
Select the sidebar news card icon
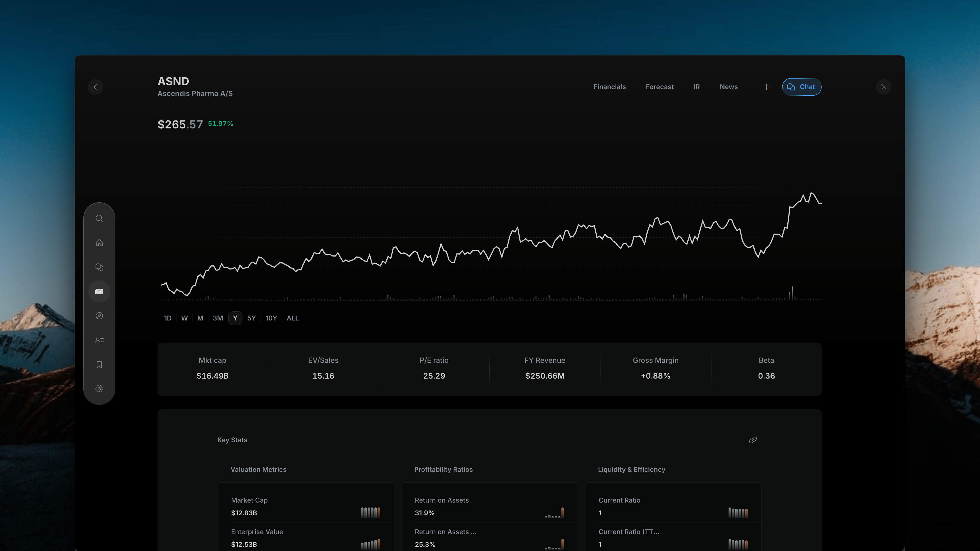pyautogui.click(x=99, y=291)
